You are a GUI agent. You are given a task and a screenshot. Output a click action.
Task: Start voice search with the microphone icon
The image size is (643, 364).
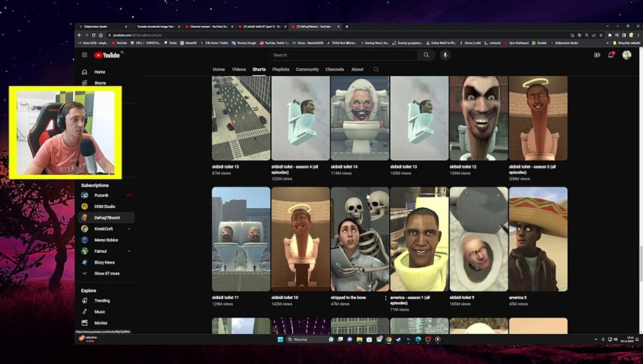[445, 55]
